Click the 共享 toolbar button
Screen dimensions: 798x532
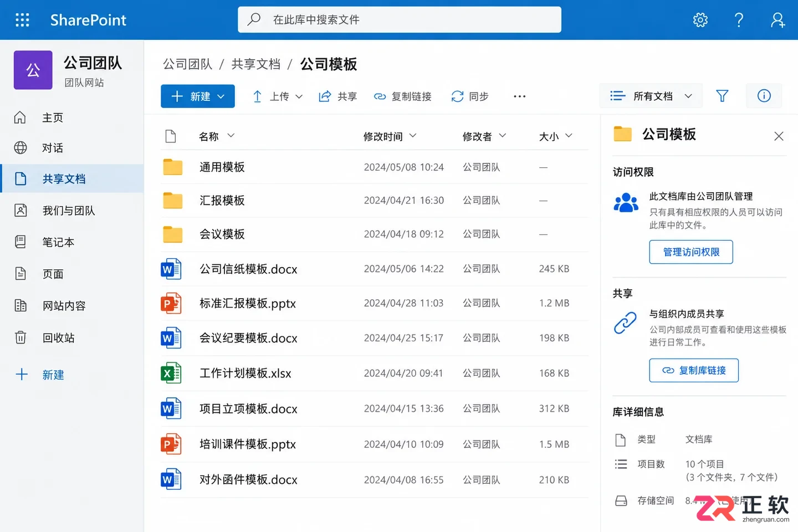click(337, 96)
